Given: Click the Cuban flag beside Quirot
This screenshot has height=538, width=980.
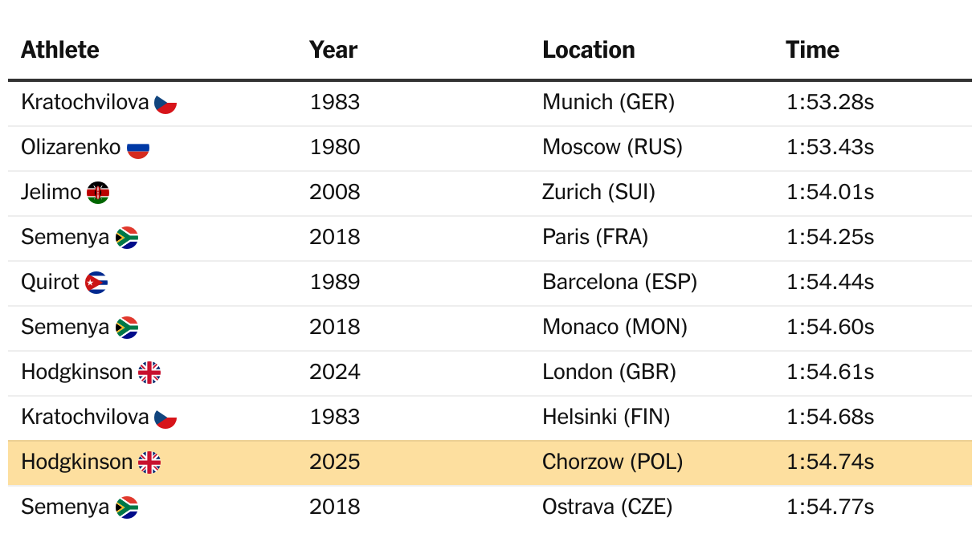Looking at the screenshot, I should point(96,283).
